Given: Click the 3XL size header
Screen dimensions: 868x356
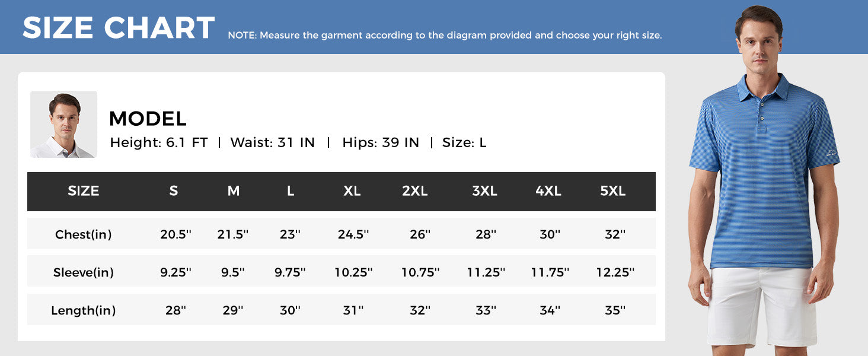Looking at the screenshot, I should 484,191.
